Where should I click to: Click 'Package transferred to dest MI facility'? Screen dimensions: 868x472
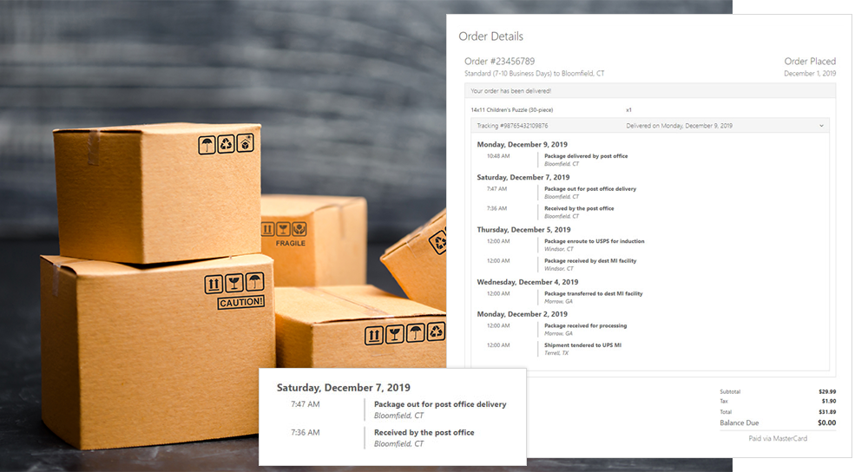click(x=593, y=293)
